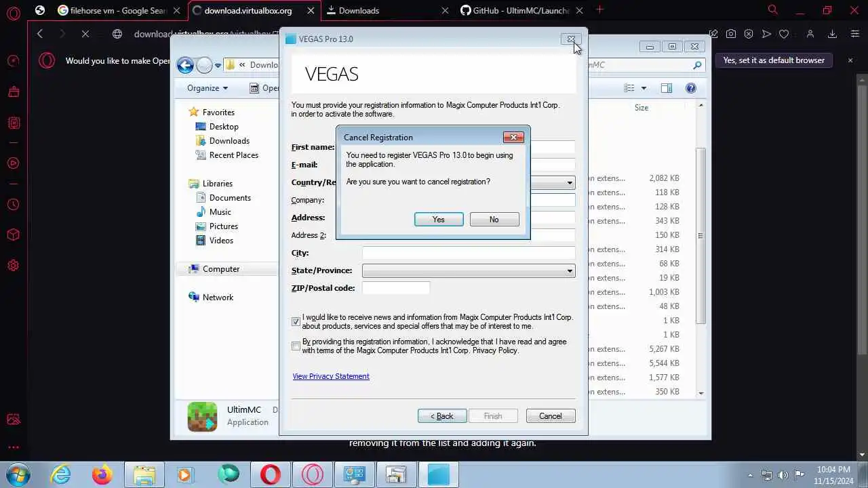
Task: Dismiss the default browser prompt
Action: pos(850,60)
